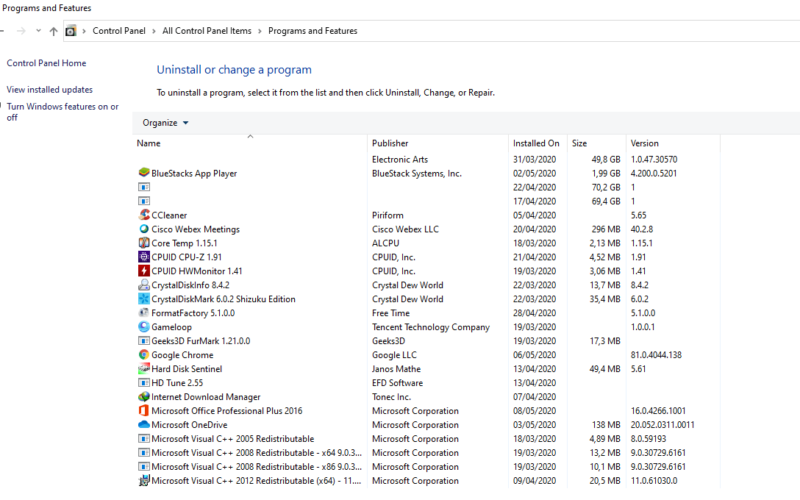Select Microsoft Office Professional Plus 2016 name
The height and width of the screenshot is (500, 800).
tap(227, 410)
